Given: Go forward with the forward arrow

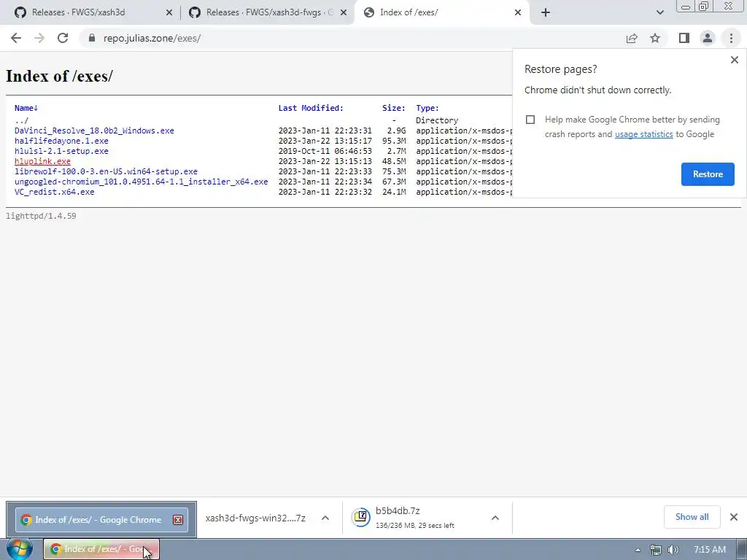Looking at the screenshot, I should point(39,38).
